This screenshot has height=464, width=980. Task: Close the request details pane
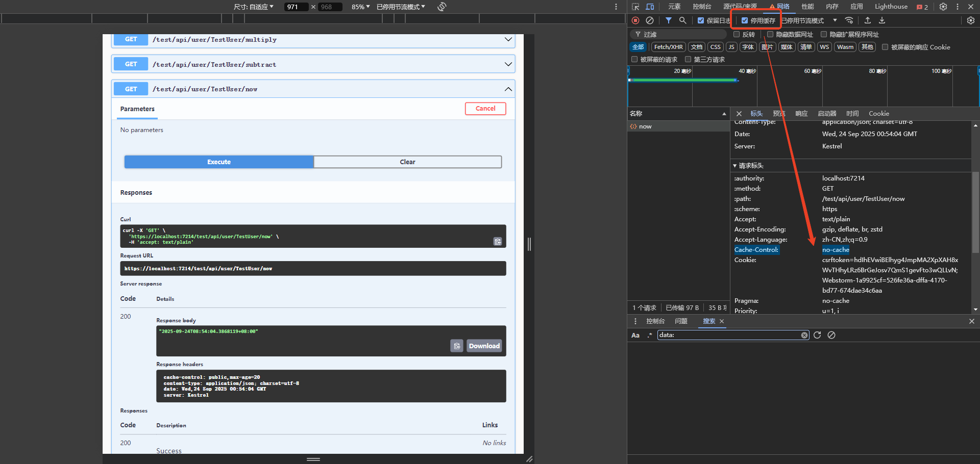point(739,114)
